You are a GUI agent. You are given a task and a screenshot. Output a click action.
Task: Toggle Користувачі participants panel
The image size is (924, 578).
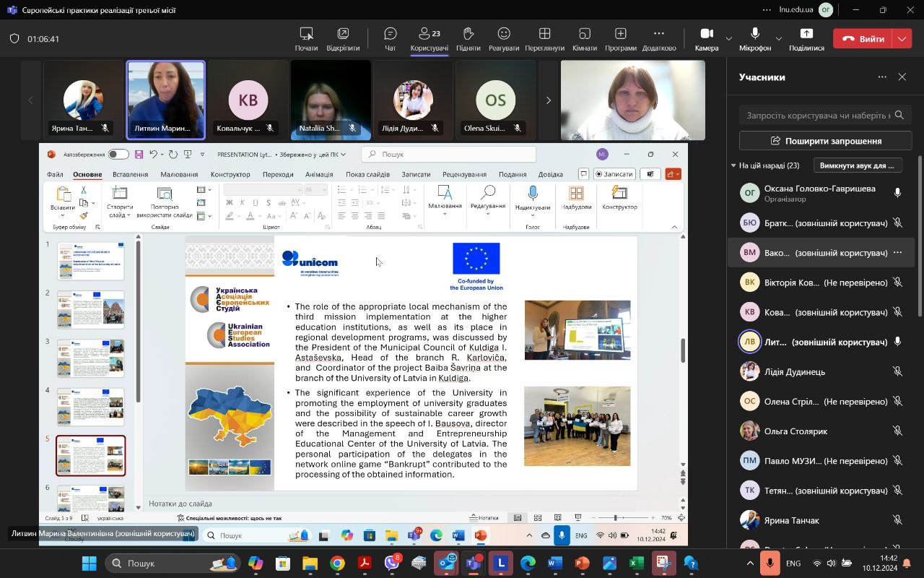430,39
